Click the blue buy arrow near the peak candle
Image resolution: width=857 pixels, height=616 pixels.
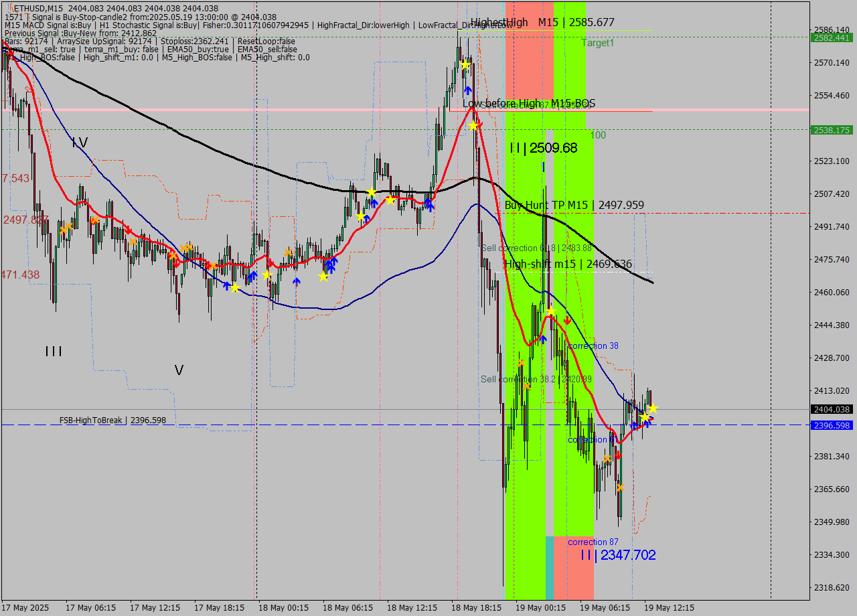pos(468,89)
